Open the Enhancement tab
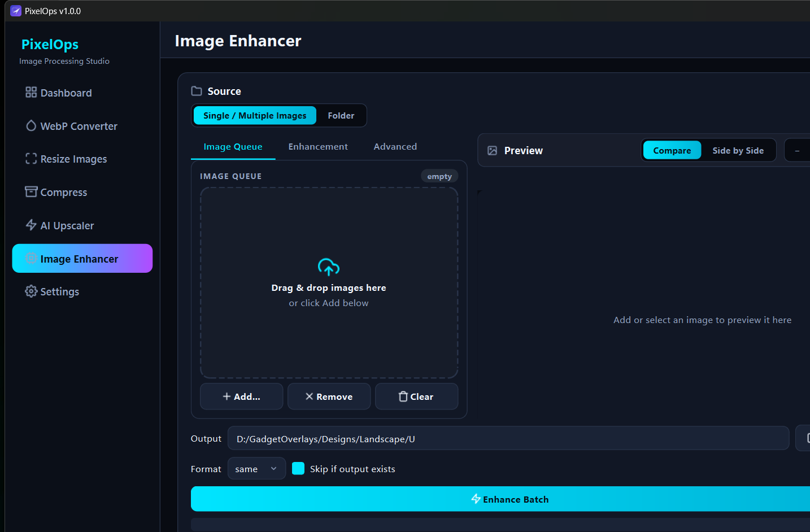The image size is (810, 532). click(318, 146)
